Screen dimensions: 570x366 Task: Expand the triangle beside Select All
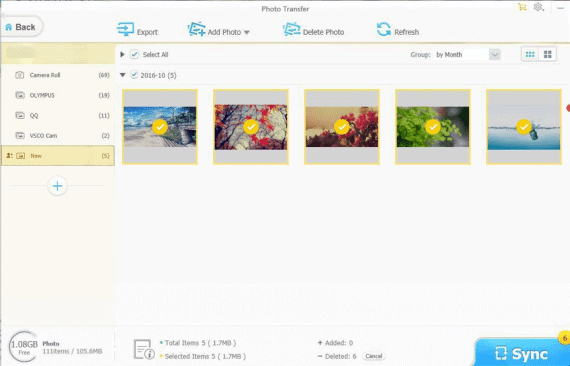pos(123,55)
